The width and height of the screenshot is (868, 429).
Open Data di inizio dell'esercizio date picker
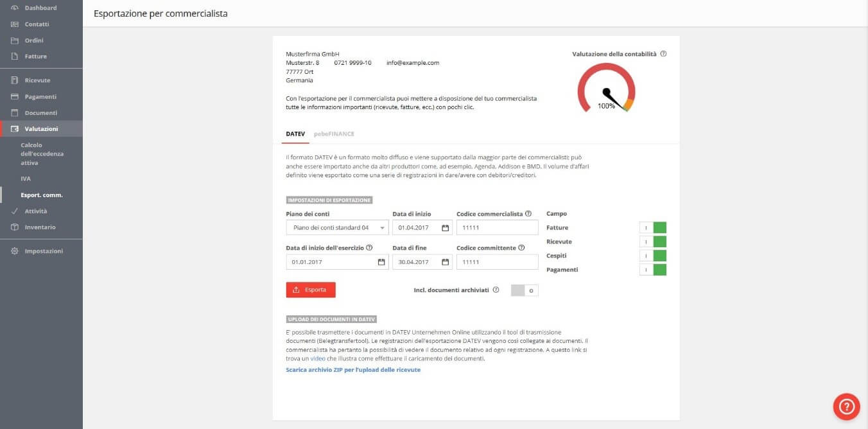coord(381,262)
